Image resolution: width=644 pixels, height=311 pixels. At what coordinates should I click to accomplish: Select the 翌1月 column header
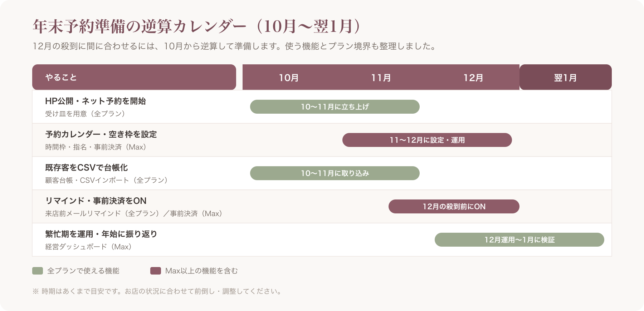pos(566,77)
